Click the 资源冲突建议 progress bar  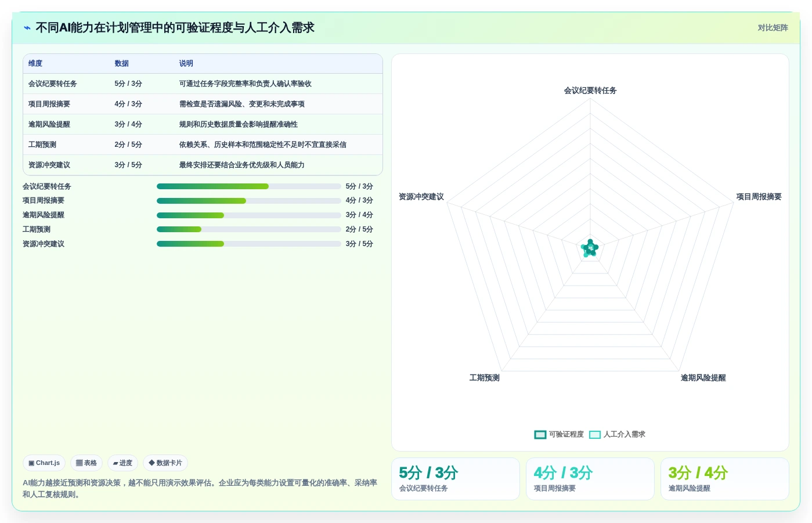249,244
